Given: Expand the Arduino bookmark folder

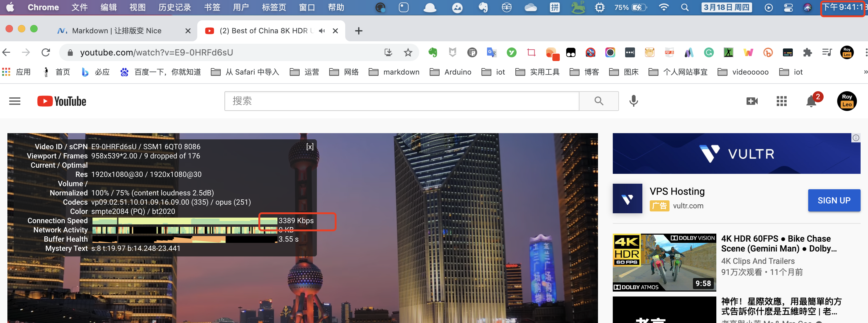Looking at the screenshot, I should click(450, 72).
